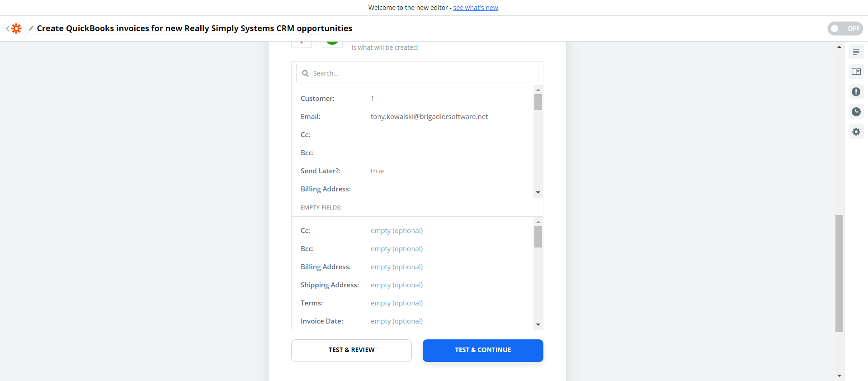Open the settings gear icon
Viewport: 868px width, 381px height.
coord(856,132)
